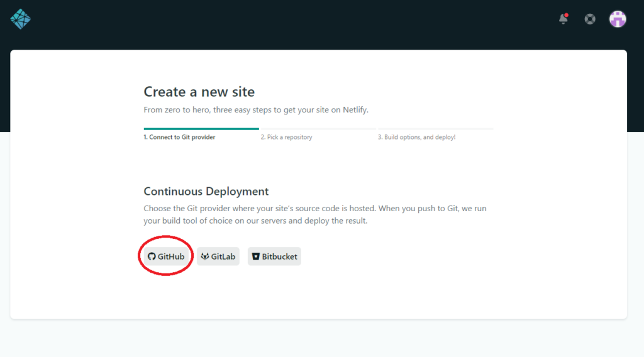644x357 pixels.
Task: Connect using the GitHub button text
Action: (x=171, y=256)
